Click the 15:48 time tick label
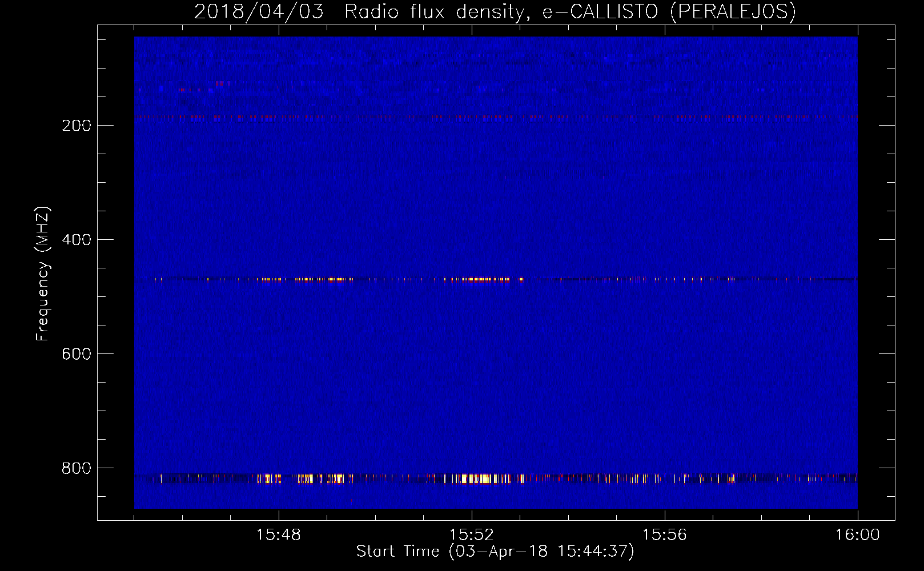 coord(279,535)
